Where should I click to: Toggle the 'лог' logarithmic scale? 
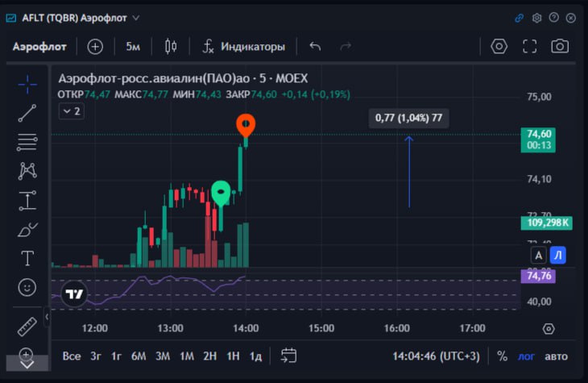(526, 356)
